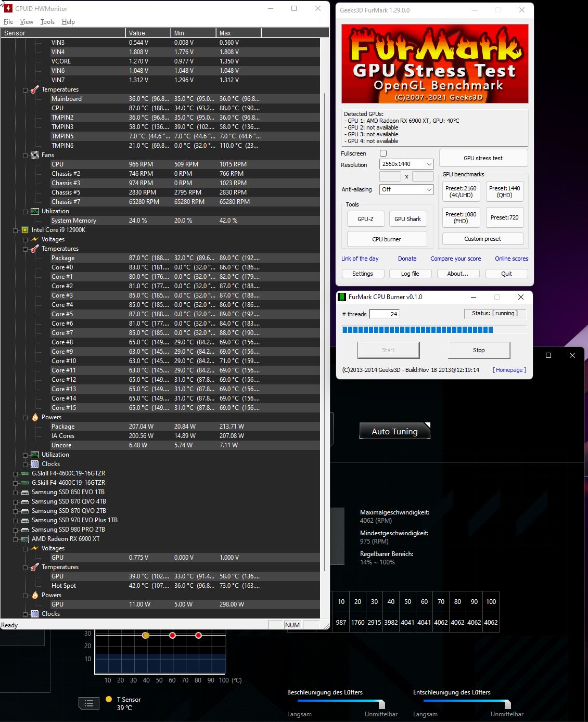Click the GPU Voltages lightning icon

pyautogui.click(x=35, y=548)
